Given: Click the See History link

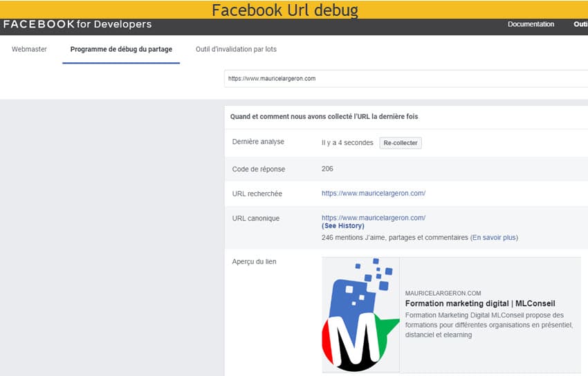Looking at the screenshot, I should click(342, 226).
